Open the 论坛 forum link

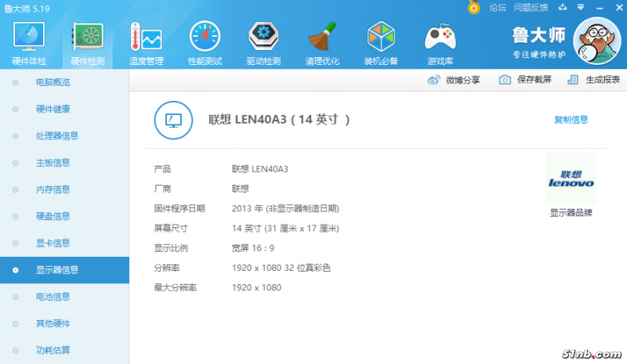pos(498,8)
